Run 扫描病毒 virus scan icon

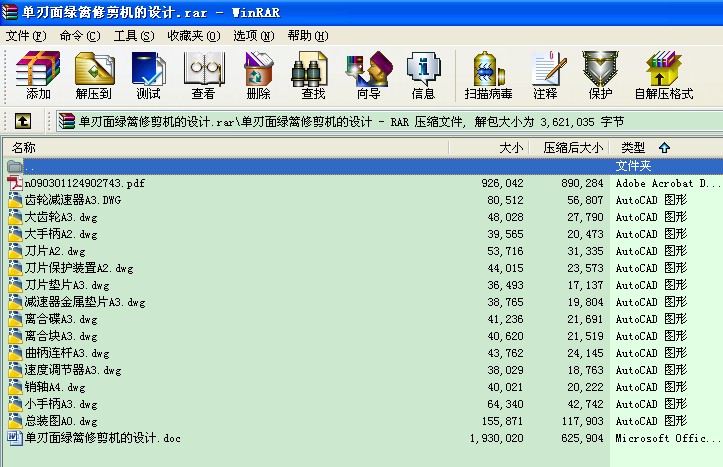488,76
